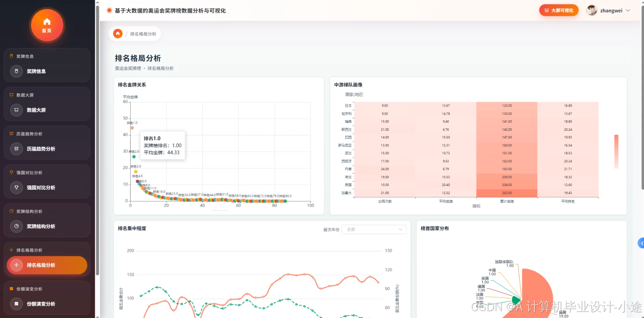Click 排名格局分析 breadcrumb link
The image size is (644, 318).
143,34
